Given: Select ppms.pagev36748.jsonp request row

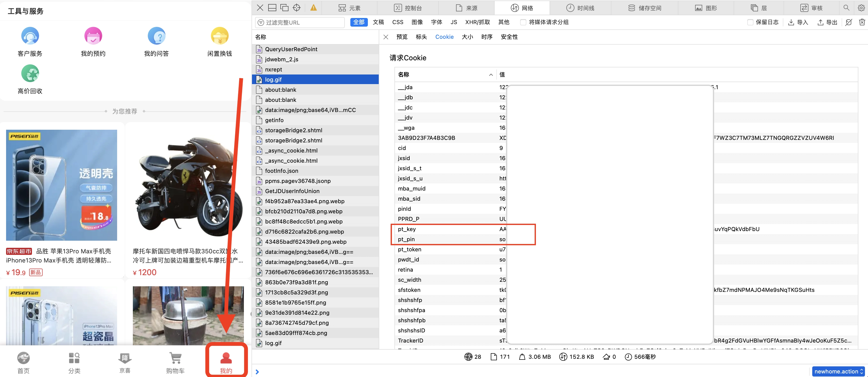Looking at the screenshot, I should pos(315,181).
